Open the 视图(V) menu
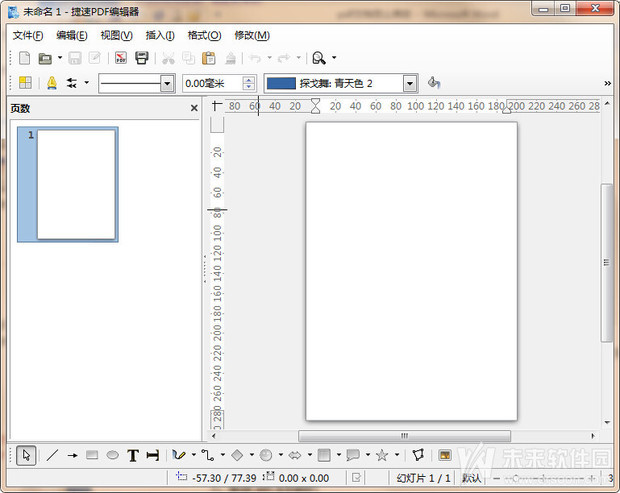This screenshot has height=493, width=620. coord(116,36)
